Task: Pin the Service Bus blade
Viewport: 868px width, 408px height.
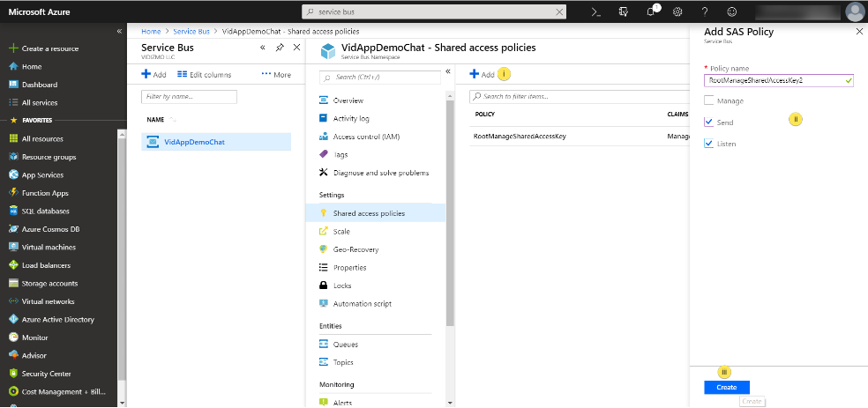Action: [280, 48]
